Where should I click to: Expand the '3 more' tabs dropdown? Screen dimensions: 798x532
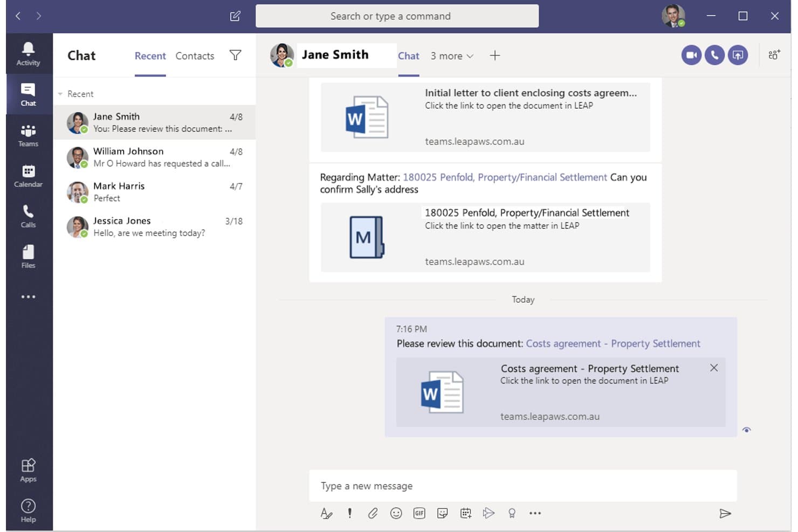click(x=452, y=56)
